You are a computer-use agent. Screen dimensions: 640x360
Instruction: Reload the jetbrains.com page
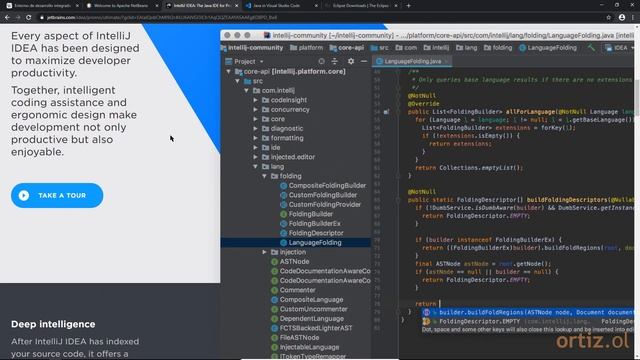click(x=29, y=18)
